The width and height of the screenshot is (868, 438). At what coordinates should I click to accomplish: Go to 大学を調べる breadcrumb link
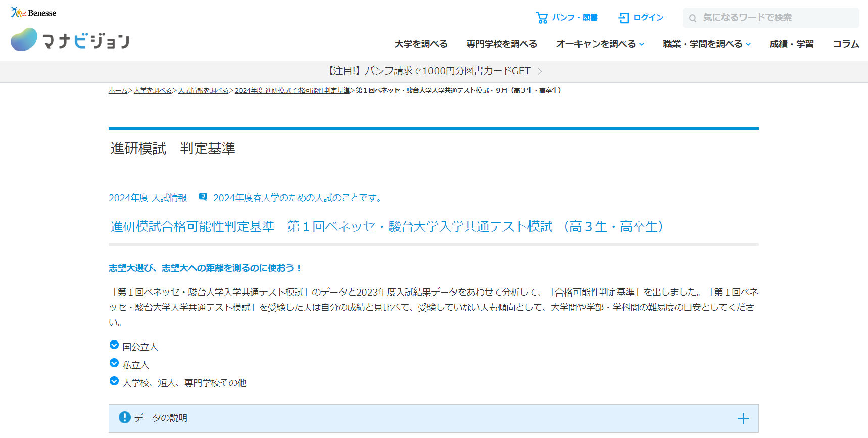pos(153,91)
